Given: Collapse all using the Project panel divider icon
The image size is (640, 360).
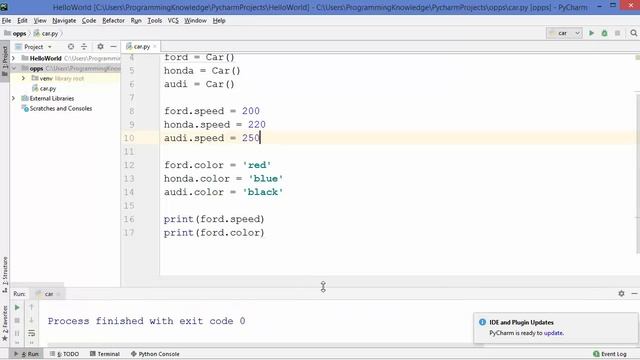Looking at the screenshot, I should tap(84, 47).
